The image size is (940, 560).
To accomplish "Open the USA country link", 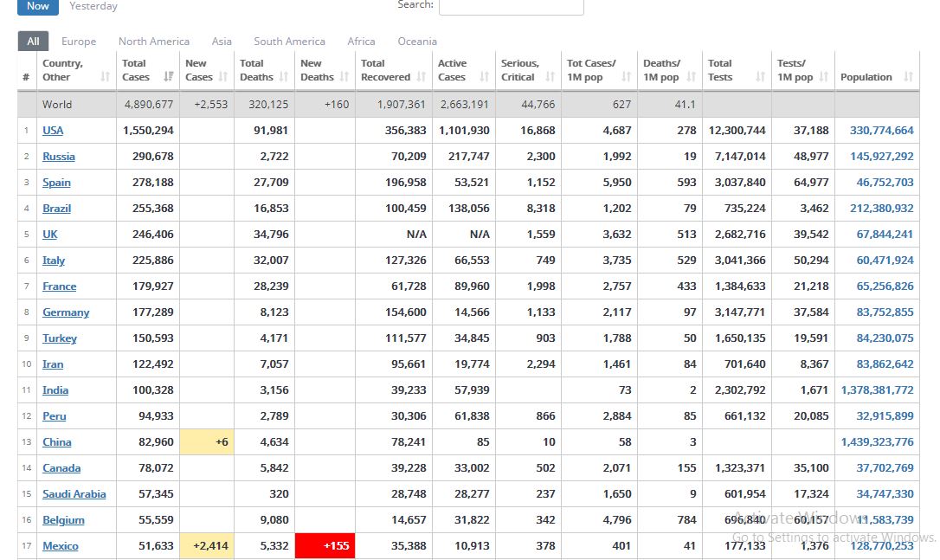I will coord(53,131).
